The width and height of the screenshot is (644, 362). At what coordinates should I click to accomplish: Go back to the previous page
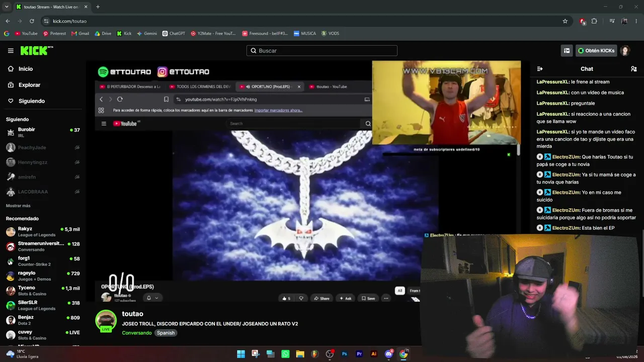pyautogui.click(x=8, y=21)
